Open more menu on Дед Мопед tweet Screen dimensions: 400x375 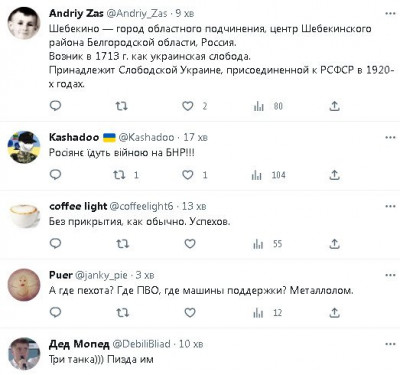coord(390,344)
